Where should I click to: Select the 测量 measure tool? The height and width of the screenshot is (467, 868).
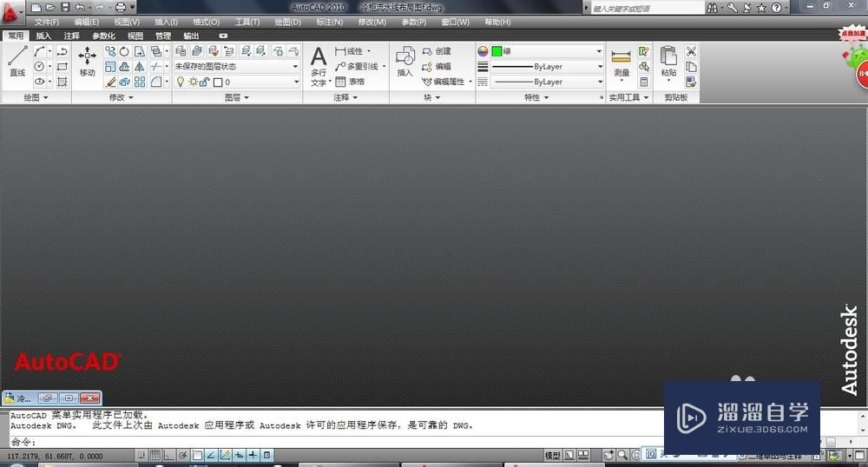(621, 63)
